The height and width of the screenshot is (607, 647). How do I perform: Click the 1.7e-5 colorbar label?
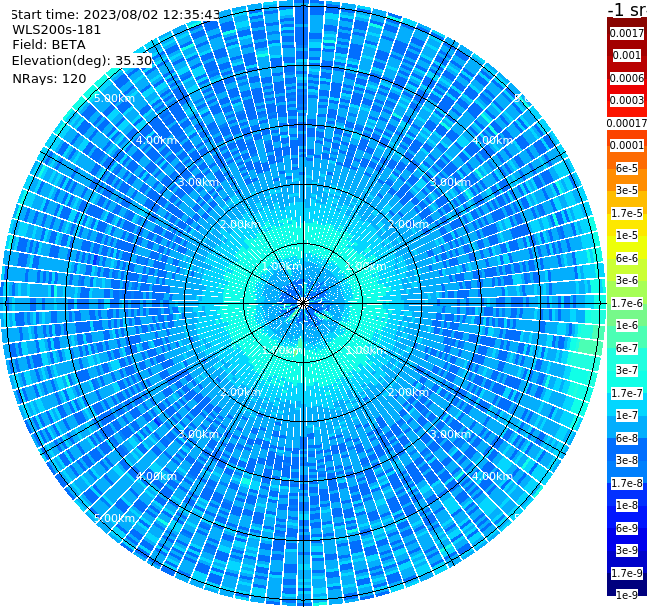627,213
